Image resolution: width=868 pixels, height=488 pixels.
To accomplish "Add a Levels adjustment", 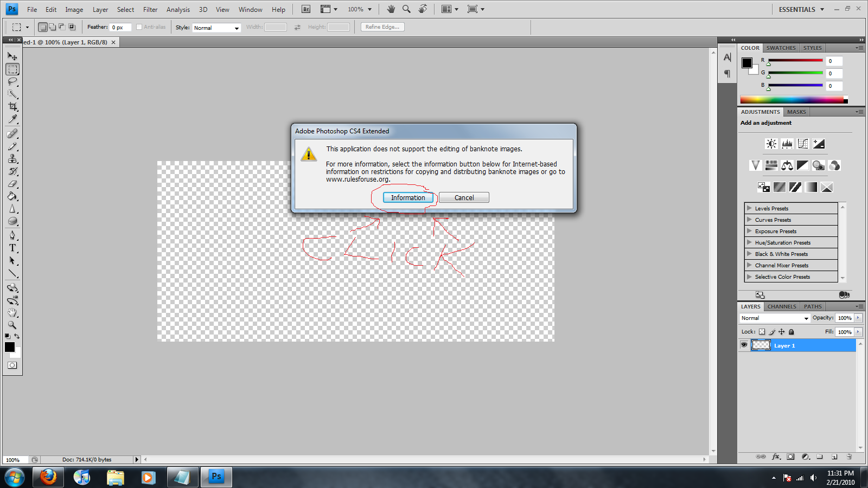I will (787, 144).
